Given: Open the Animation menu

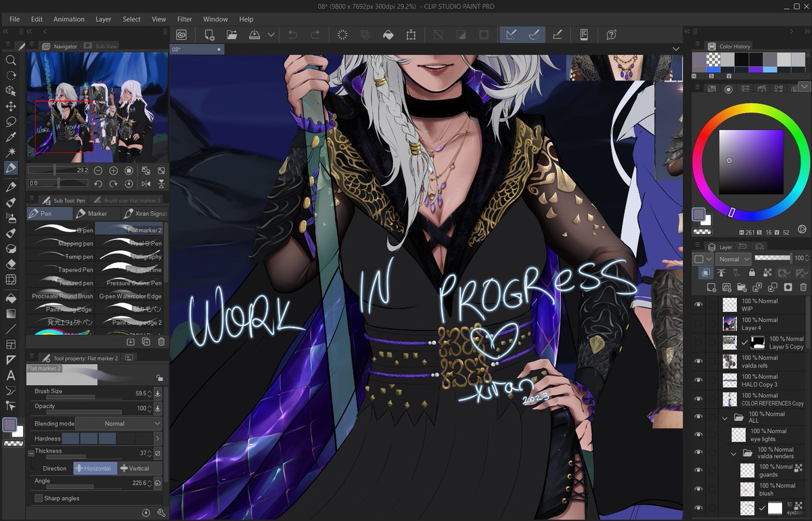Looking at the screenshot, I should pos(69,19).
